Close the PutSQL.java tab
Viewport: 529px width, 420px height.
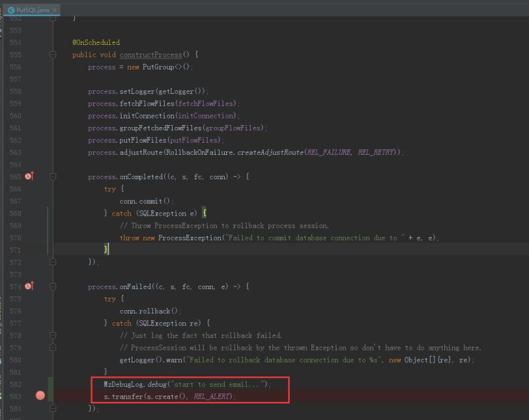coord(55,10)
